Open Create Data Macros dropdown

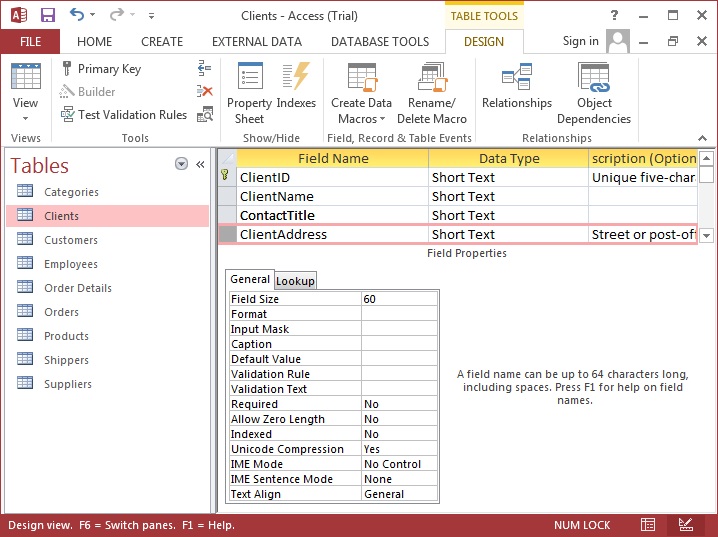(361, 93)
